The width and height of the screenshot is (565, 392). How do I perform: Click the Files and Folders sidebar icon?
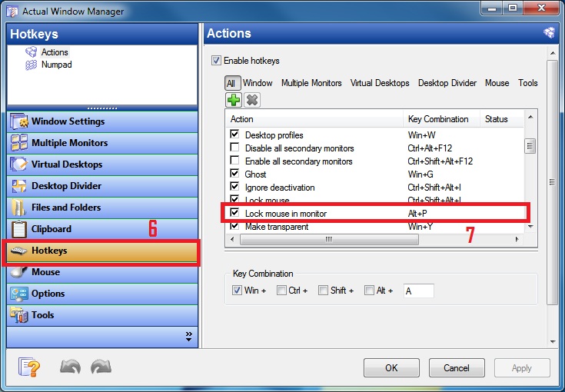tap(18, 208)
